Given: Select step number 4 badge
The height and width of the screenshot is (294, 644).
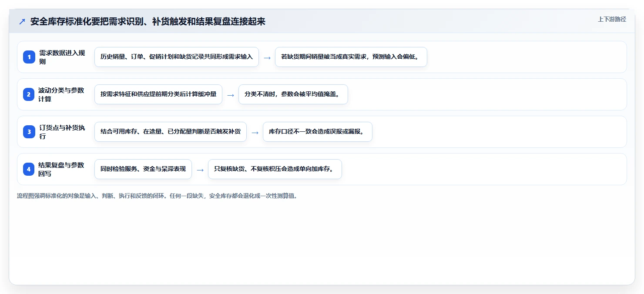Looking at the screenshot, I should [x=29, y=169].
